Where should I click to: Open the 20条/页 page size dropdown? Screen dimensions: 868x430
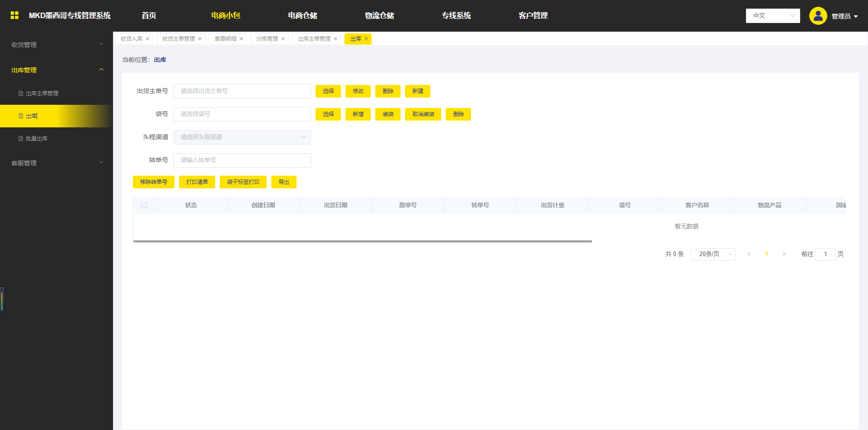click(713, 254)
